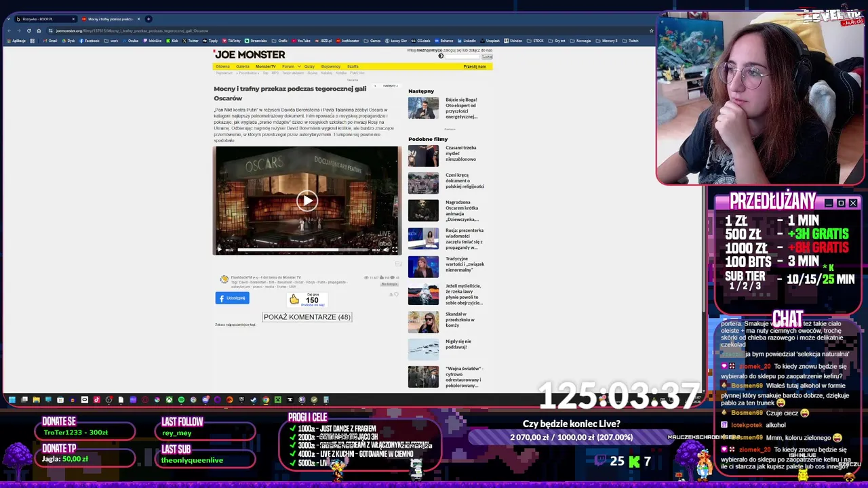Open the Bojownicy menu item
Viewport: 868px width, 488px height.
coord(330,66)
